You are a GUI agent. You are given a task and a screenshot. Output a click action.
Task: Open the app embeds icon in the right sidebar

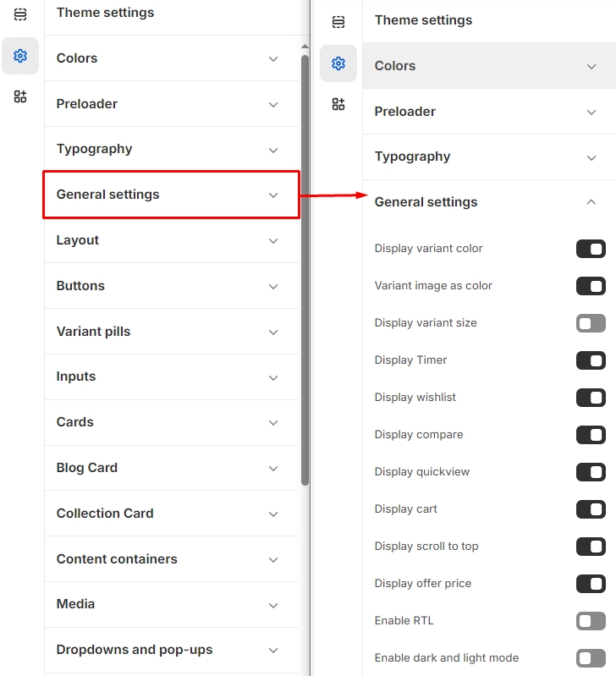pyautogui.click(x=338, y=104)
